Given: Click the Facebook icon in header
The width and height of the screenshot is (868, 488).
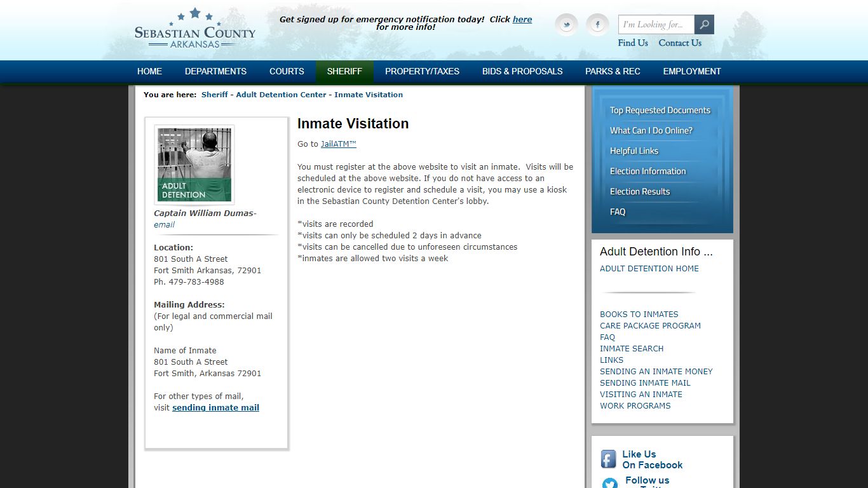Looking at the screenshot, I should [597, 25].
